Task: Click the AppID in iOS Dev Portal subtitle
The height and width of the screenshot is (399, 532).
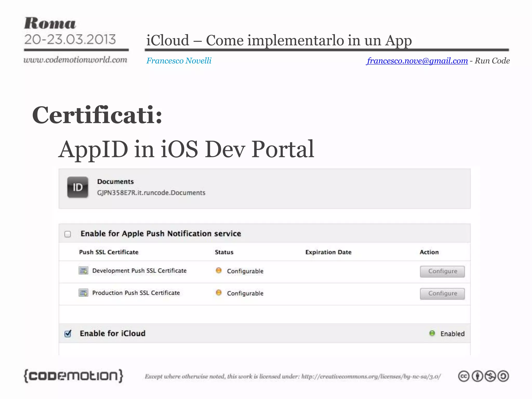Action: coord(186,149)
